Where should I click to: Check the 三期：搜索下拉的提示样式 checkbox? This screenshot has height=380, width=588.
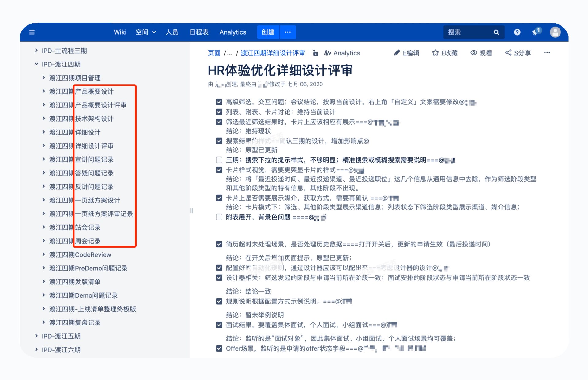click(219, 160)
